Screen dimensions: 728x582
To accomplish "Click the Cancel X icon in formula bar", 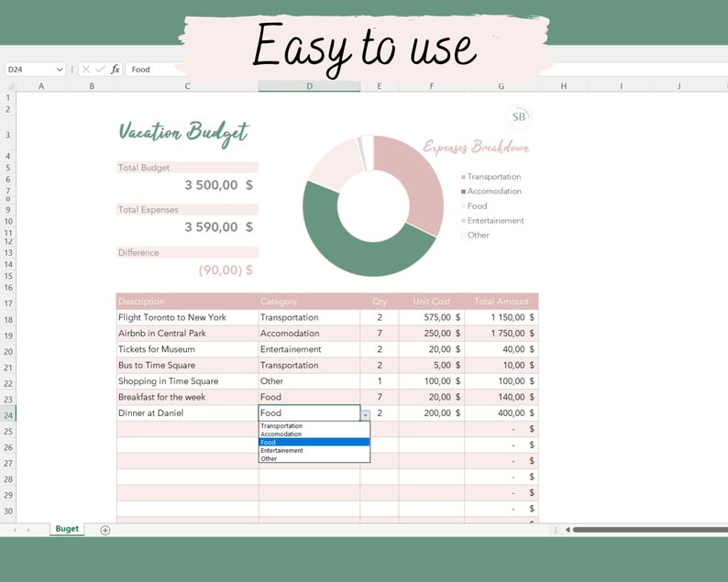I will coord(85,70).
